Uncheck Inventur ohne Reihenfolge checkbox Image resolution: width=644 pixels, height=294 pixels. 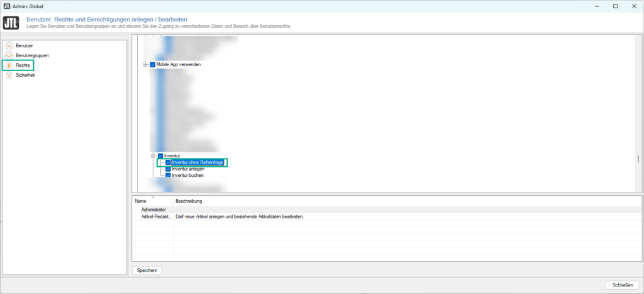point(168,162)
